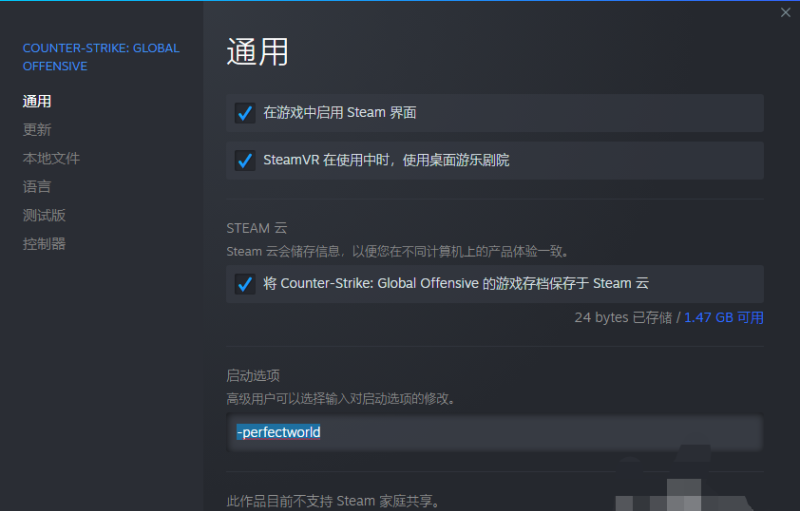Go to the 测试版 tab
The height and width of the screenshot is (511, 800).
[44, 215]
